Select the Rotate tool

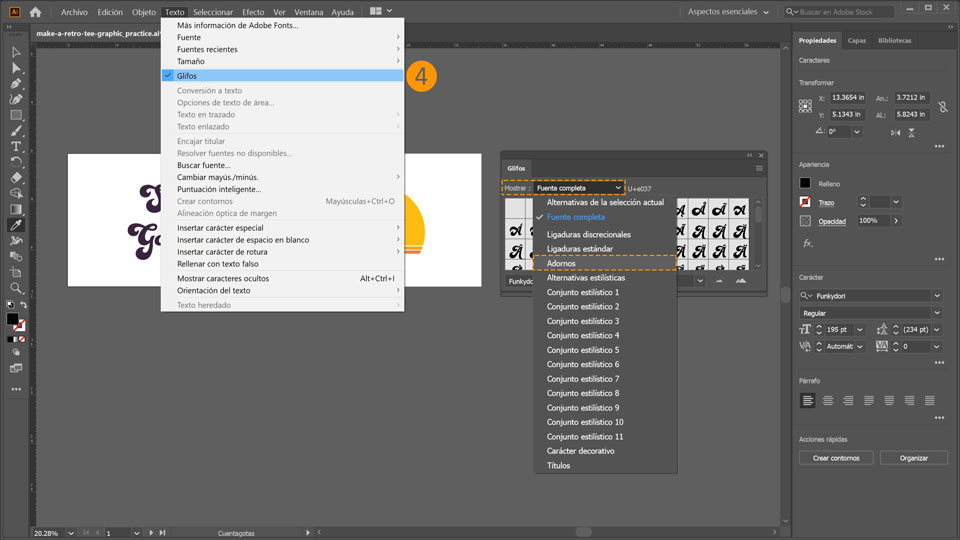16,162
